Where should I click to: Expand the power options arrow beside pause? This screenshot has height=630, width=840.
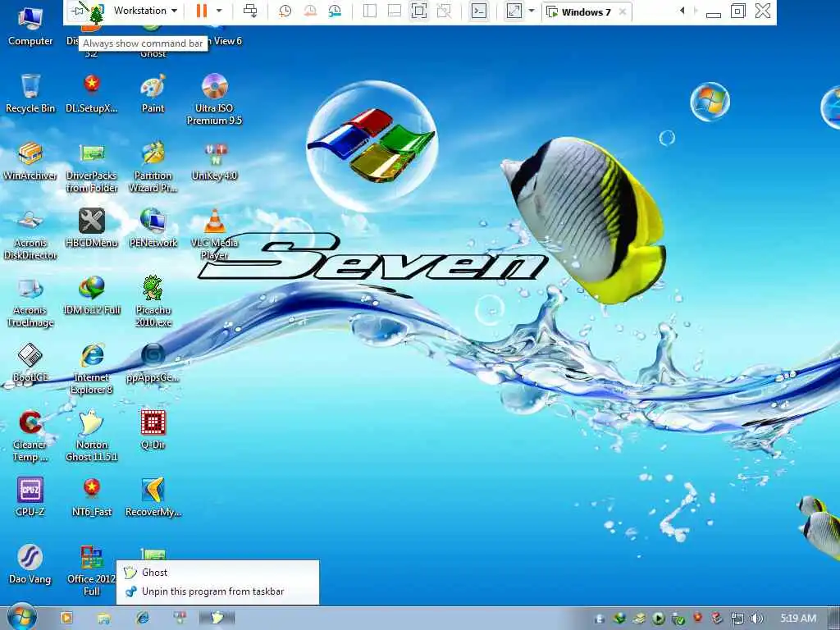click(219, 10)
